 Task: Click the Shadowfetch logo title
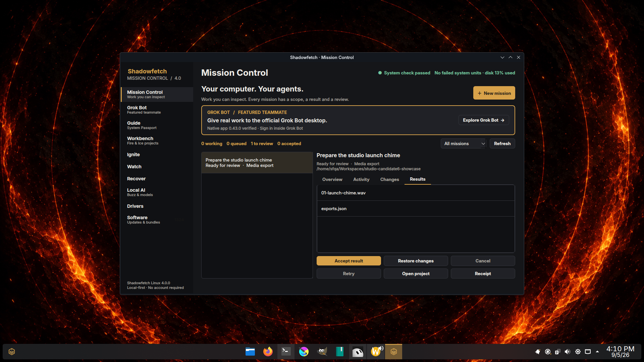pyautogui.click(x=147, y=71)
